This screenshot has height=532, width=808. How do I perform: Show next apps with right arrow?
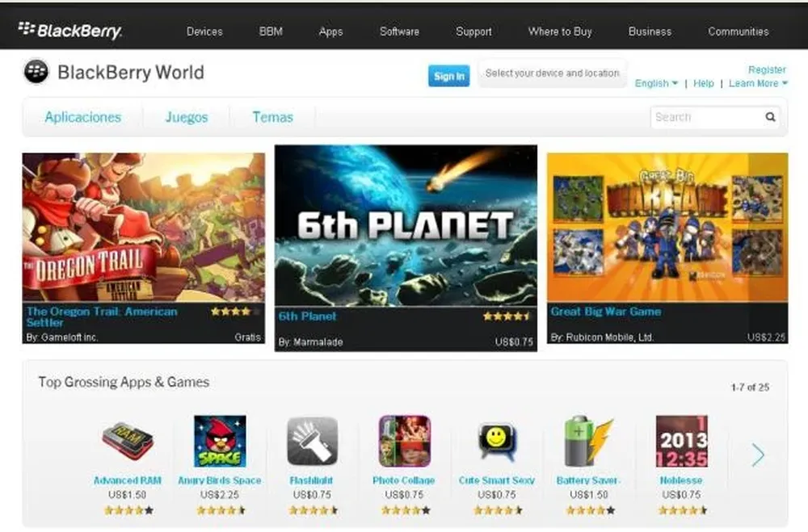(x=758, y=455)
